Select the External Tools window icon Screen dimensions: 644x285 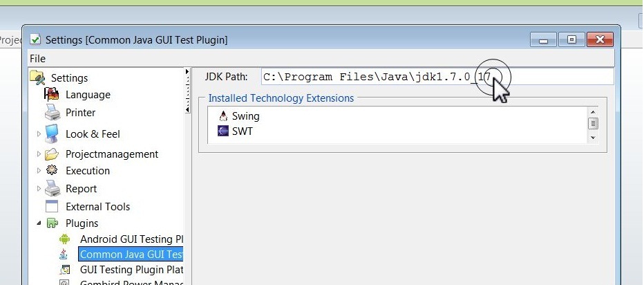(53, 207)
